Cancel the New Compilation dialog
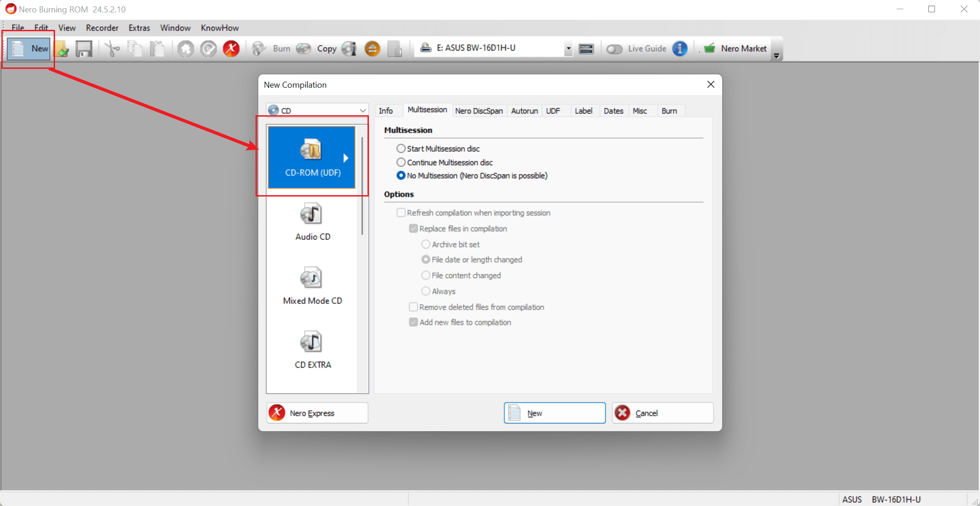 662,413
